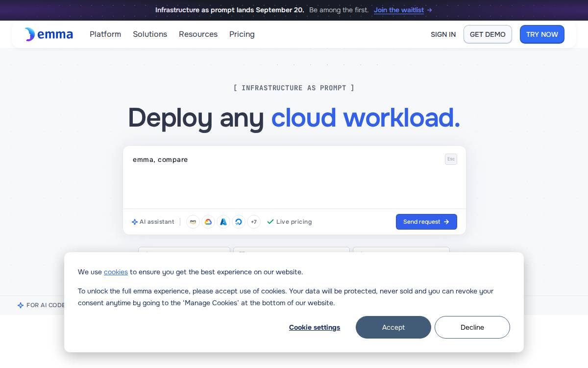Click the Deploy any cloud workload heading

point(294,118)
